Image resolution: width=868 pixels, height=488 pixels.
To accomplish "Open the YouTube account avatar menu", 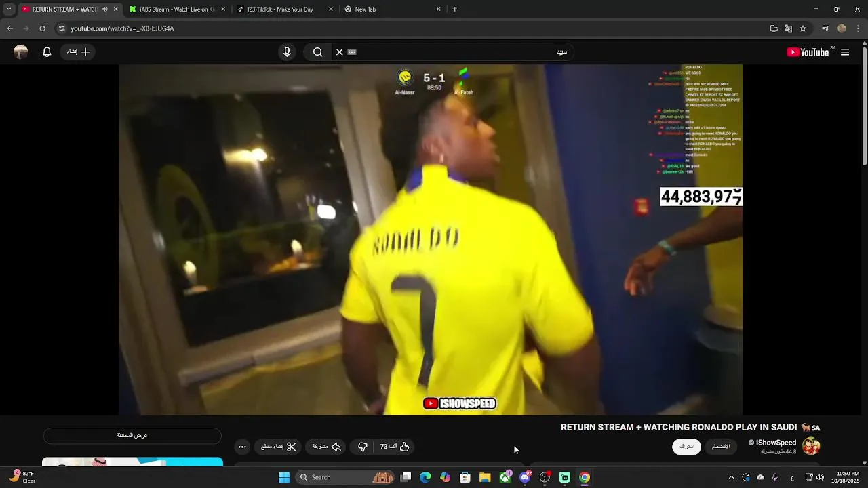I will pos(21,52).
